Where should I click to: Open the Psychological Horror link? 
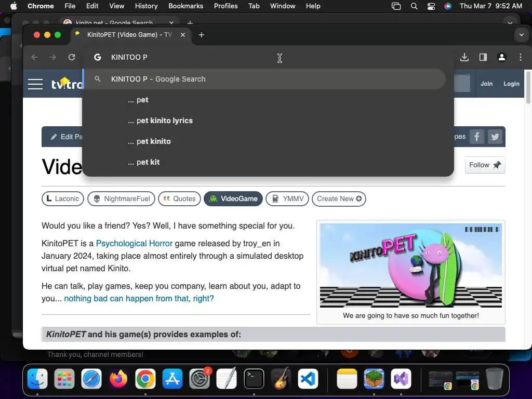point(135,244)
